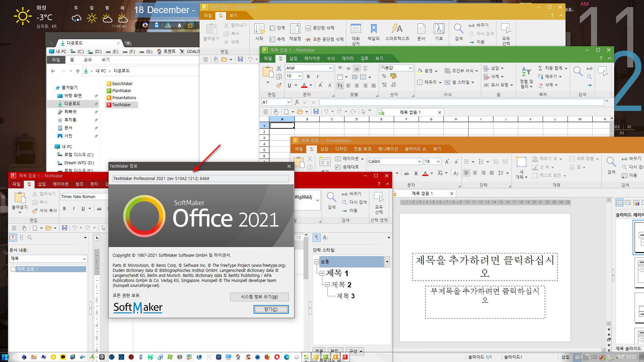Toggle Italic in the PlanMaker ribbon
The width and height of the screenshot is (644, 362).
tap(318, 76)
